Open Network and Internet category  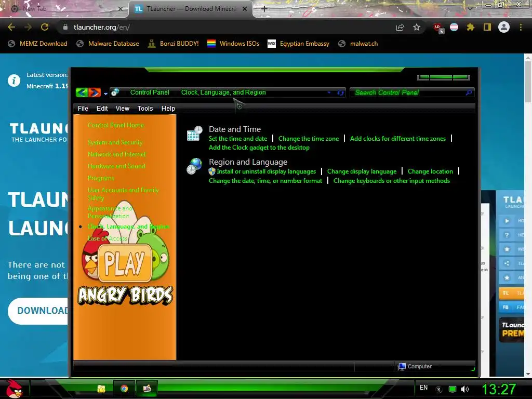[x=117, y=154]
